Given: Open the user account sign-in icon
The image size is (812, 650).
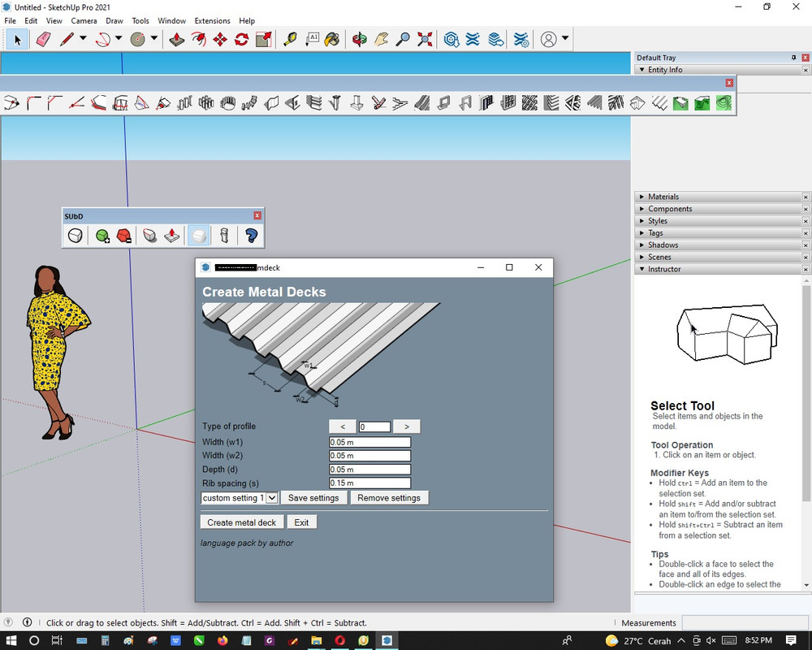Looking at the screenshot, I should (x=548, y=39).
